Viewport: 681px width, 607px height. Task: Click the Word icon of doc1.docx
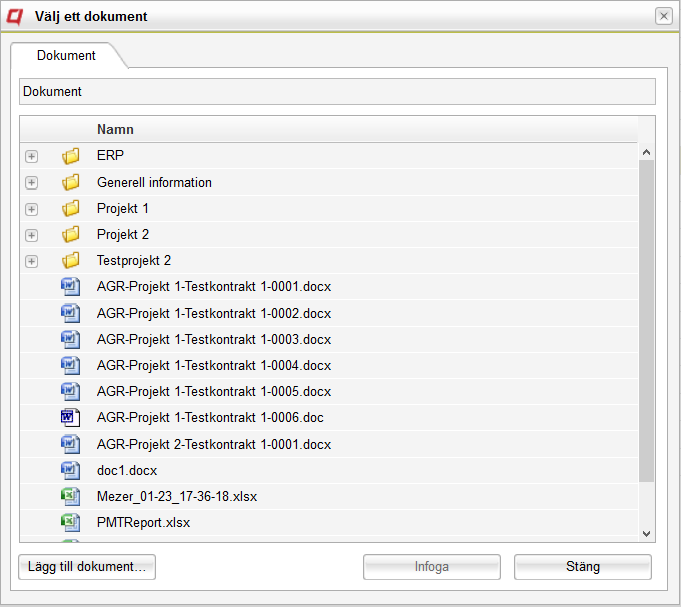pos(70,470)
